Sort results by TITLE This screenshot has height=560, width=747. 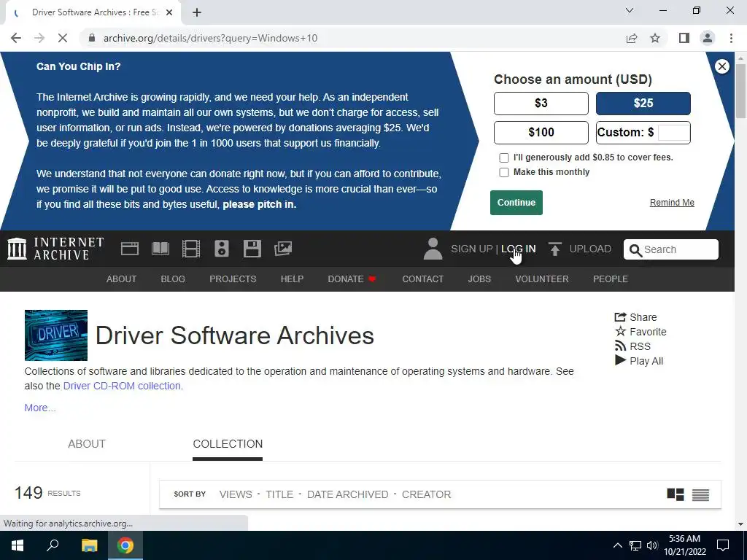coord(279,495)
